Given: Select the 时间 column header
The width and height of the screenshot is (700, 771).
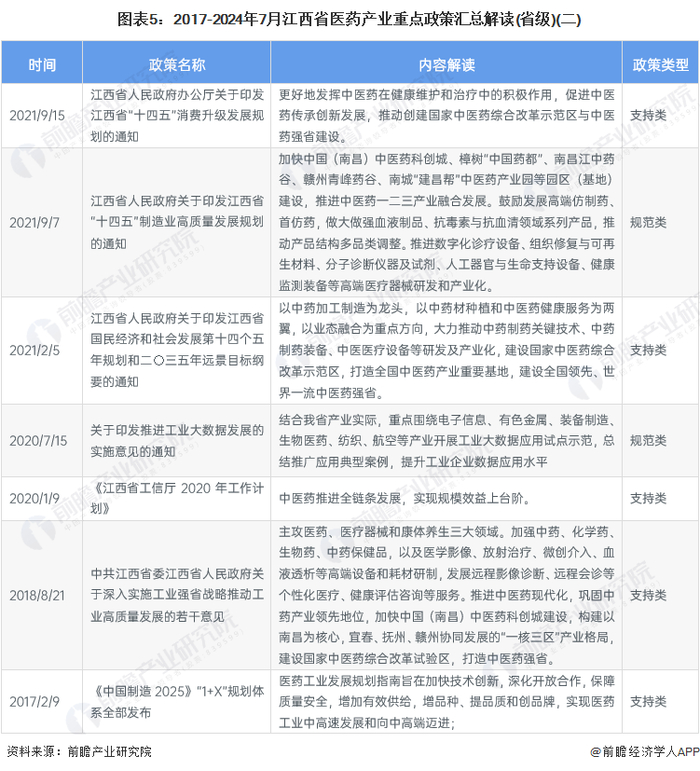Looking at the screenshot, I should click(42, 64).
